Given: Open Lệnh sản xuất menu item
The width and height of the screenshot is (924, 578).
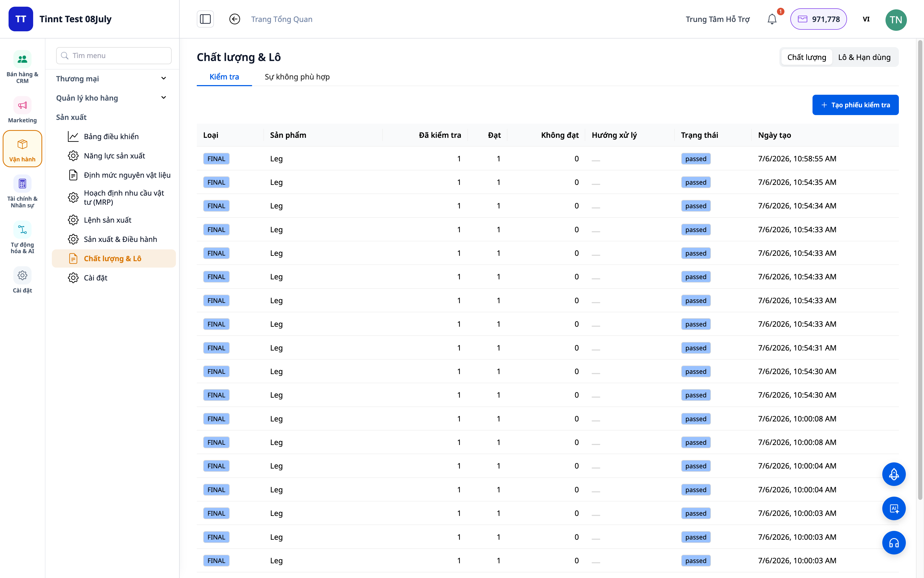Looking at the screenshot, I should click(x=114, y=220).
